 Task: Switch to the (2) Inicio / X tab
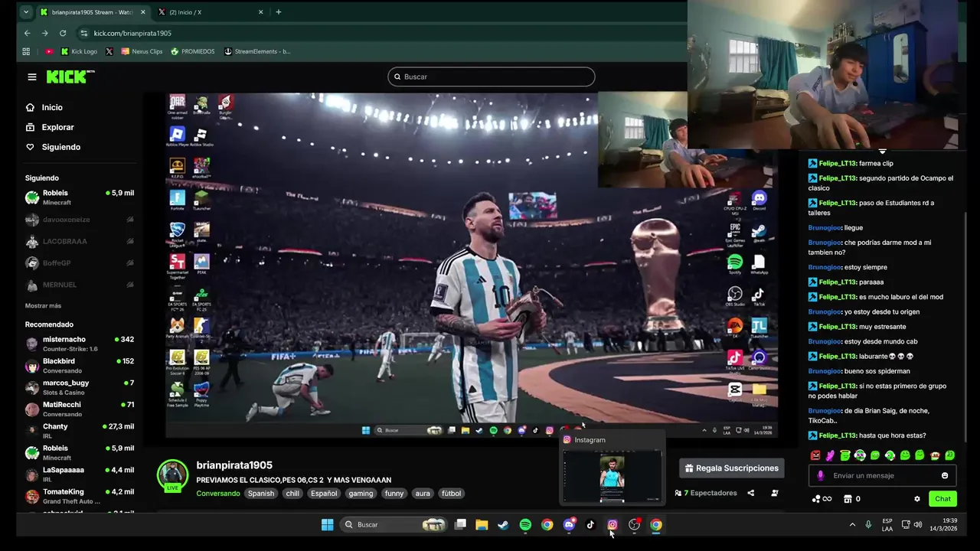(x=211, y=12)
